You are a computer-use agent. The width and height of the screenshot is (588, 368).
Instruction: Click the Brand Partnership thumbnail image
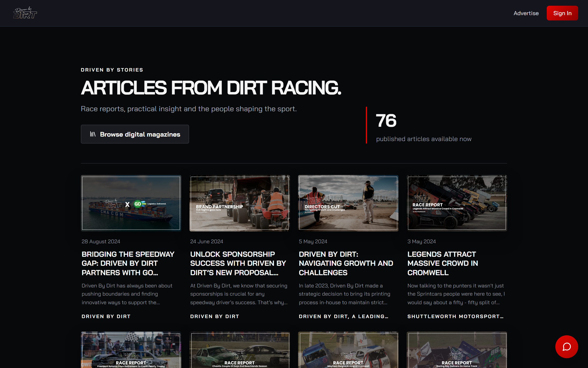(239, 203)
